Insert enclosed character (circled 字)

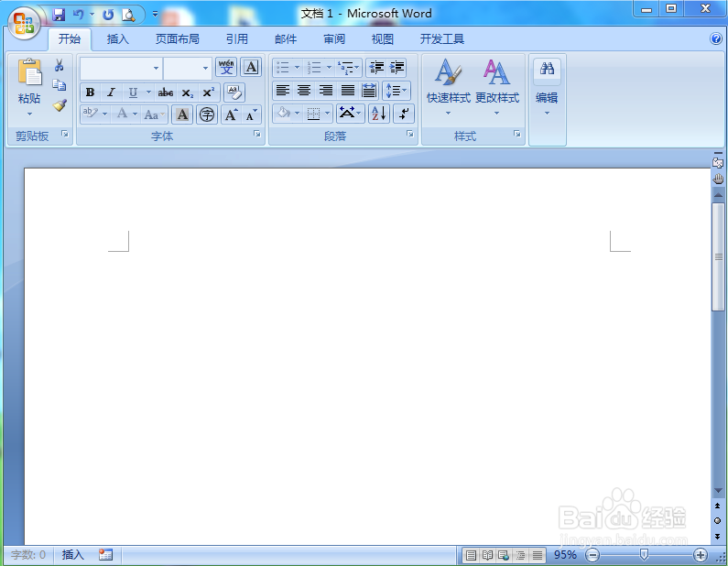(207, 114)
